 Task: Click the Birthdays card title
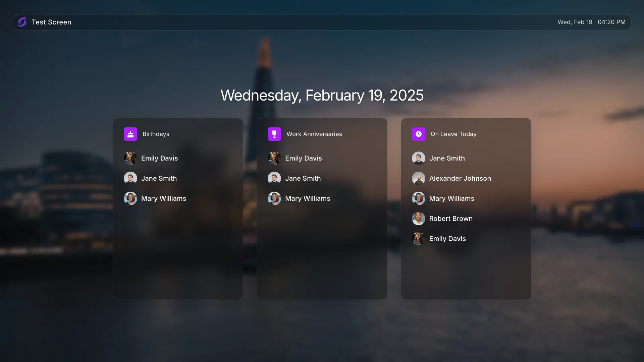156,134
